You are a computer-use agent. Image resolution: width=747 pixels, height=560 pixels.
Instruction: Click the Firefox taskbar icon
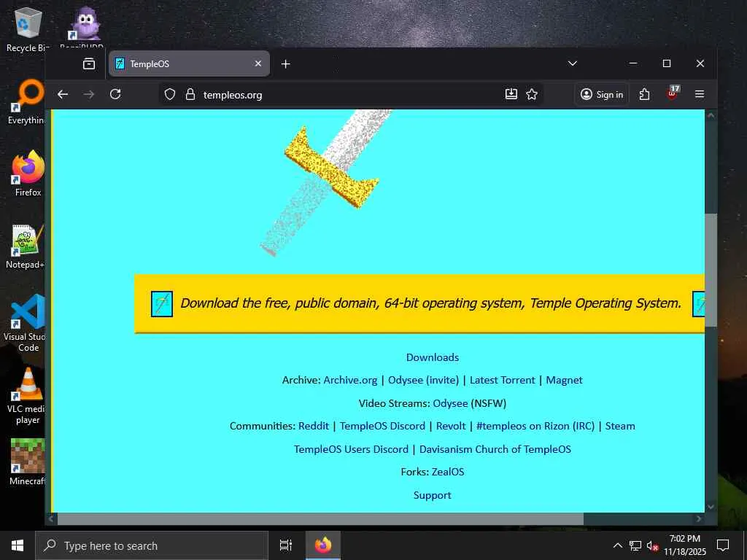323,545
